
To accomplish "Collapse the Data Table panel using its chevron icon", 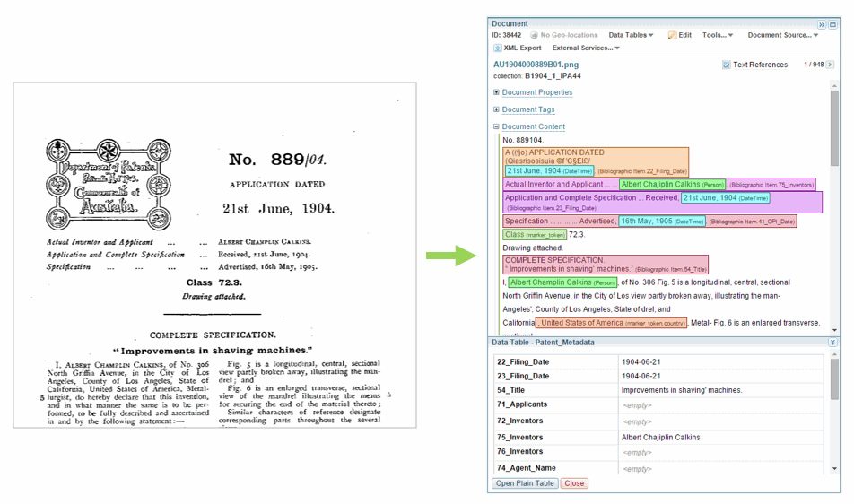I will pyautogui.click(x=832, y=343).
